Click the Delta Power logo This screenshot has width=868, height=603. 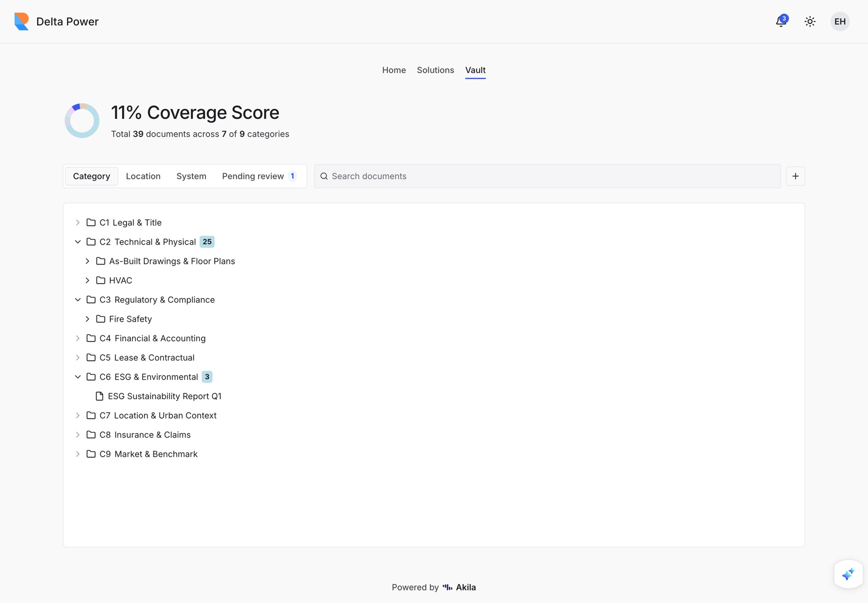(x=22, y=21)
